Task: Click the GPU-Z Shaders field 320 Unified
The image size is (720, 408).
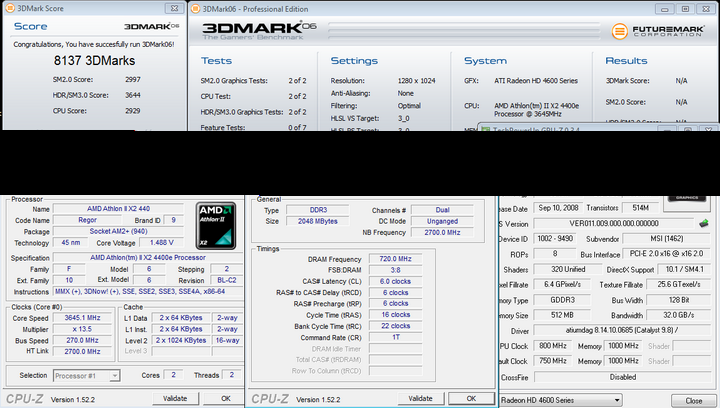Action: (x=568, y=269)
